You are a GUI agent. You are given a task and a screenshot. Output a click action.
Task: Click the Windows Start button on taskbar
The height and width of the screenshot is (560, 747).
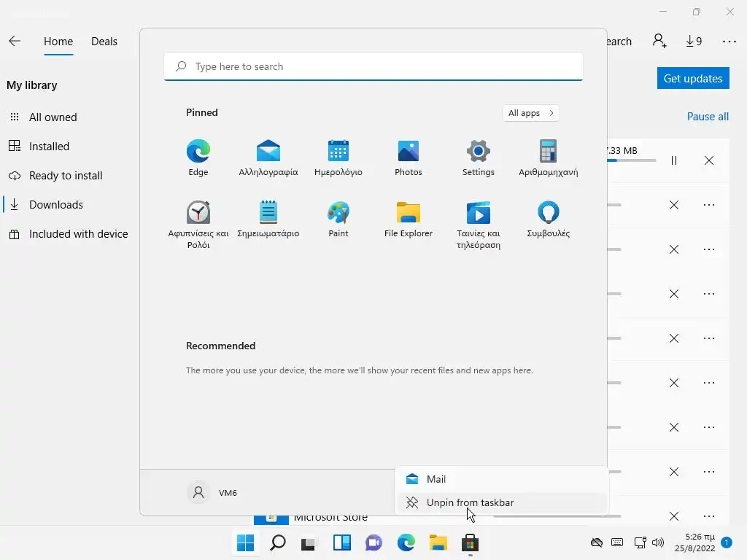[245, 542]
